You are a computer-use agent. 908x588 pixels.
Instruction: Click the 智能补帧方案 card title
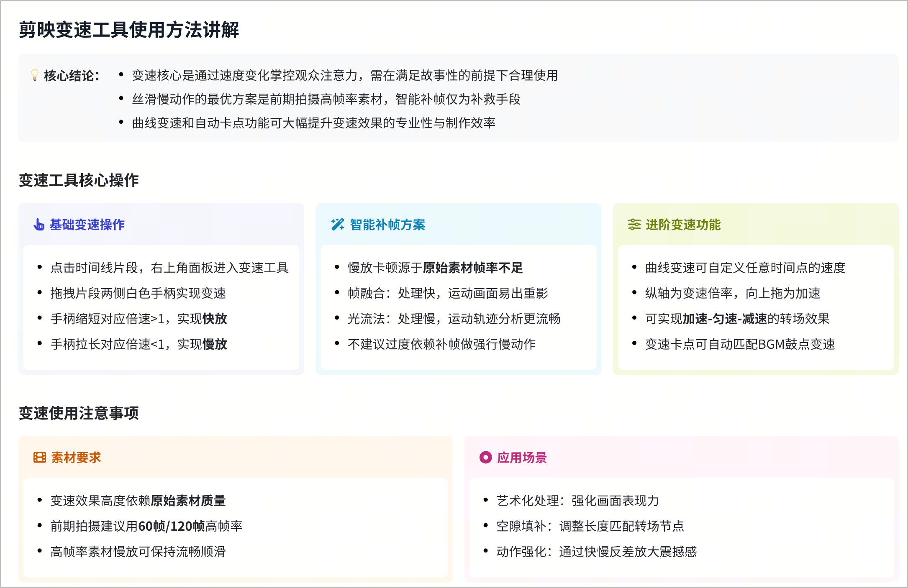click(x=387, y=225)
